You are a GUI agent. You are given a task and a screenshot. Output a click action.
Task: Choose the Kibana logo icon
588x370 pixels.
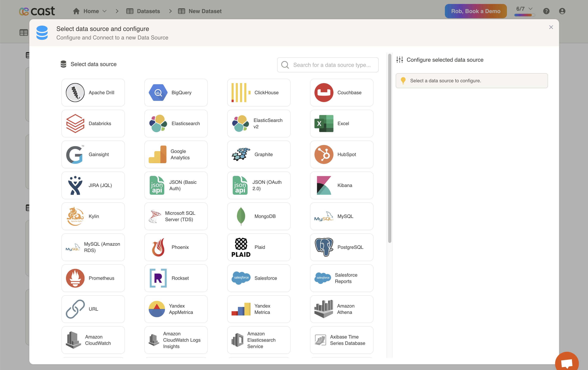(324, 185)
